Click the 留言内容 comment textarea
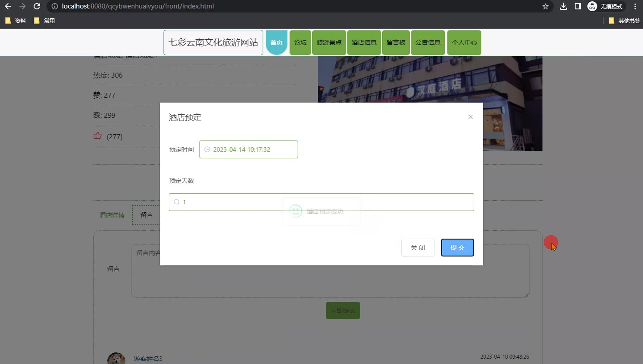 click(x=330, y=271)
